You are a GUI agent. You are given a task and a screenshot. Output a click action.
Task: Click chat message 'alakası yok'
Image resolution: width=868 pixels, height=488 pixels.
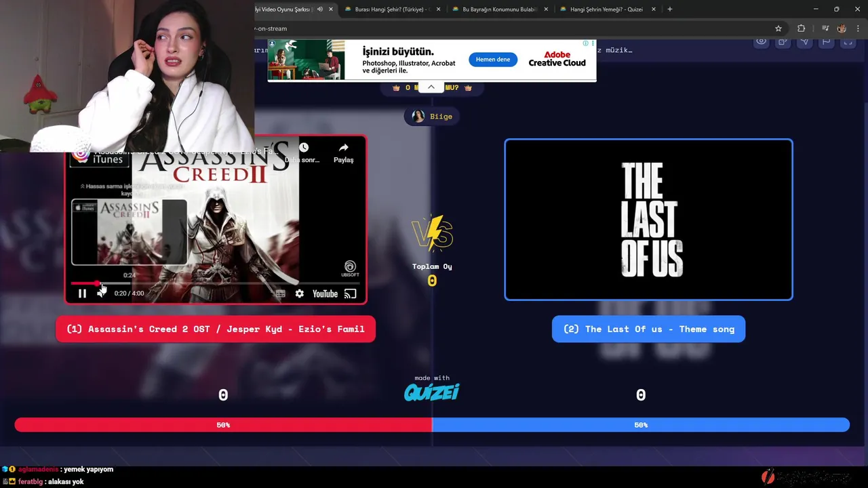coord(66,482)
